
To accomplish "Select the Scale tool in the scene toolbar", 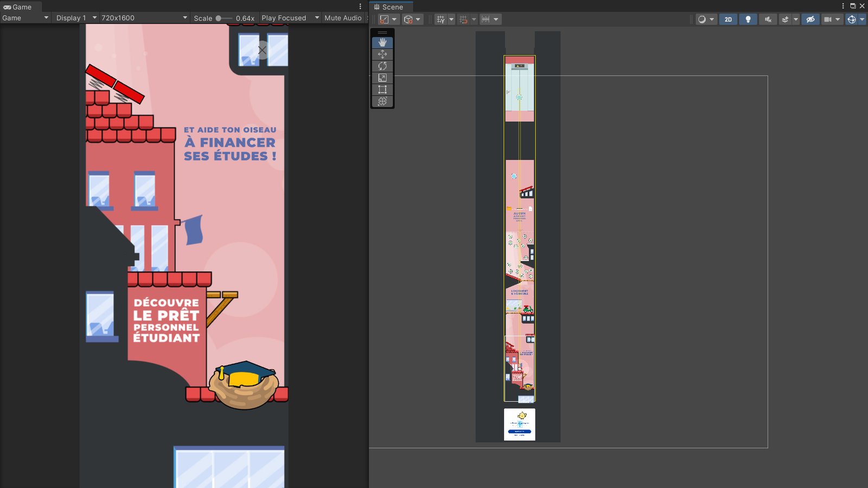I will pyautogui.click(x=382, y=78).
